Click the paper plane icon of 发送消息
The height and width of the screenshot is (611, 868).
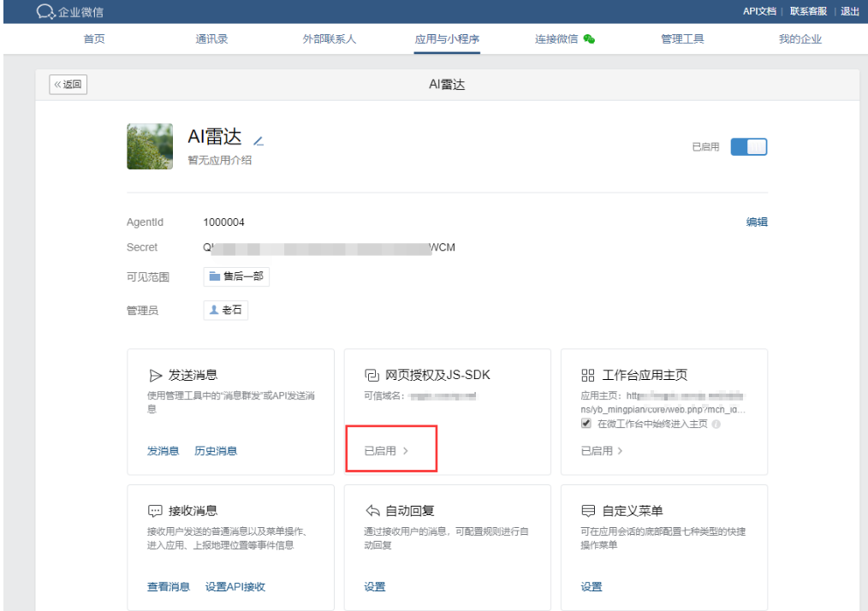(156, 376)
